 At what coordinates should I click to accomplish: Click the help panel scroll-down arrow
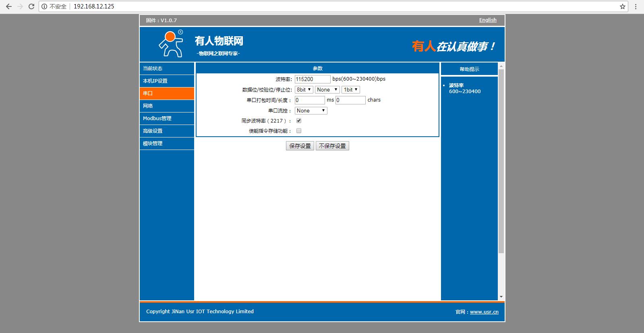click(501, 297)
